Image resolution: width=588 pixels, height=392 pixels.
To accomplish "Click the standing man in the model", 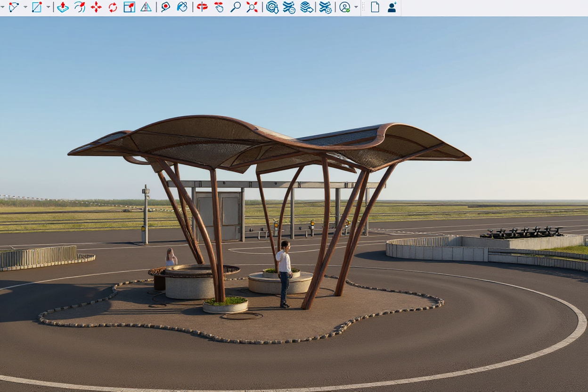I will coord(284,273).
